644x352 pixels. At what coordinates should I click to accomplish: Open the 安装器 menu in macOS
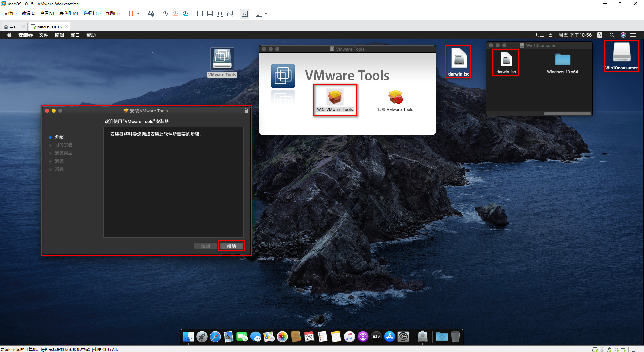click(25, 35)
